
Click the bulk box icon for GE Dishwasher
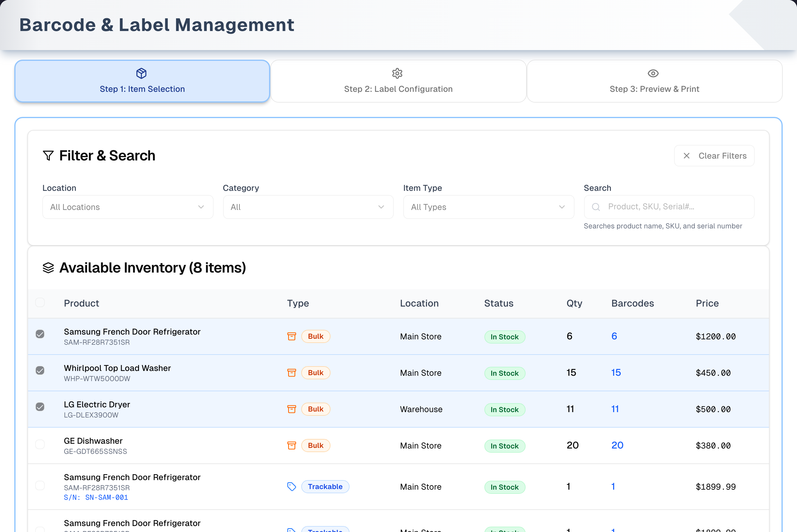(x=292, y=446)
